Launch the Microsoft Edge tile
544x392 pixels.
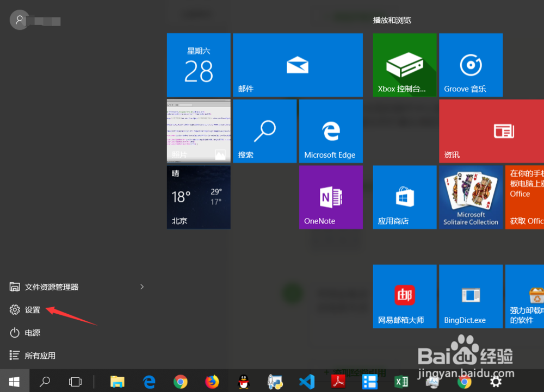331,131
